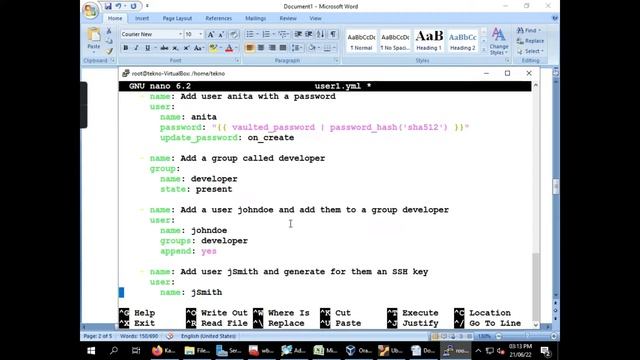Open Paragraph dialog launcher
Screen dimensions: 640x360
336,60
